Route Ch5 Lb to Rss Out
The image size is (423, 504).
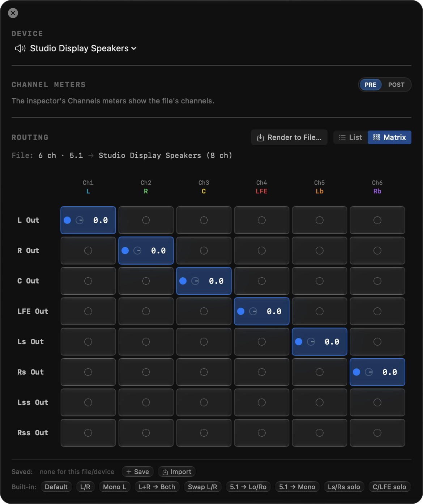coord(320,433)
